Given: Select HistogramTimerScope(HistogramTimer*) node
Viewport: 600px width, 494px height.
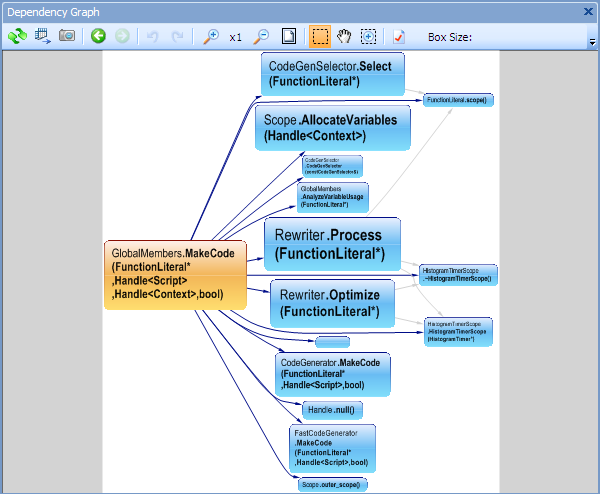Looking at the screenshot, I should [458, 332].
